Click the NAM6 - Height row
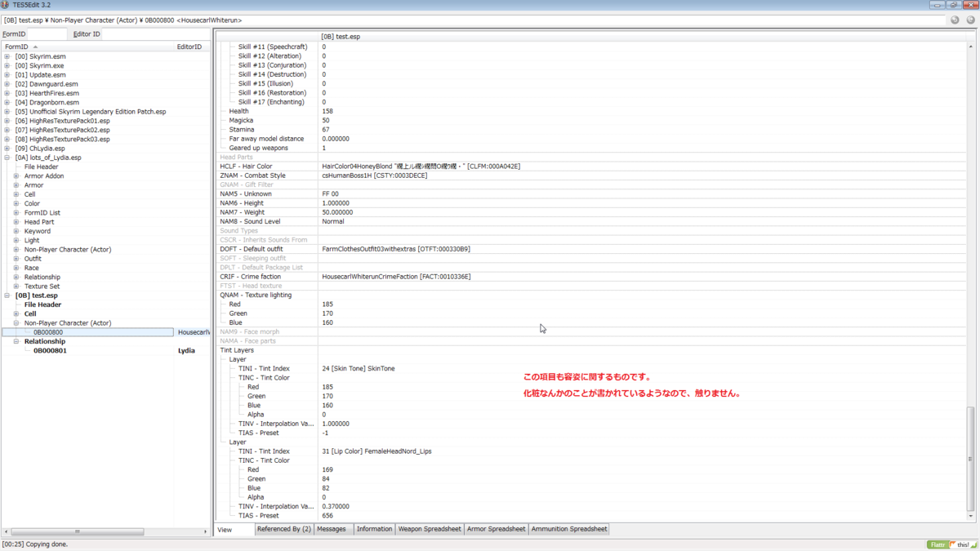This screenshot has width=980, height=551. pos(590,203)
